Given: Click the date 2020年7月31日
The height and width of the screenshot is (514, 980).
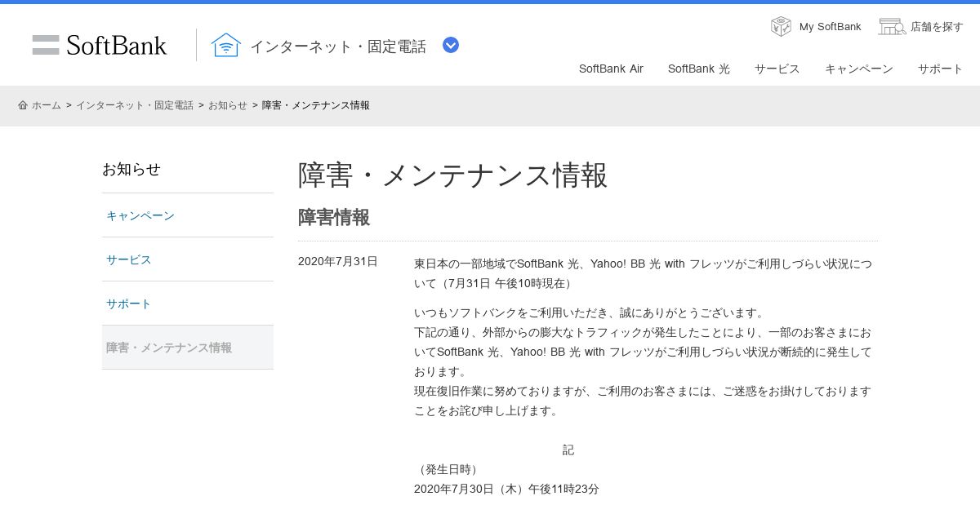Looking at the screenshot, I should pos(338,261).
